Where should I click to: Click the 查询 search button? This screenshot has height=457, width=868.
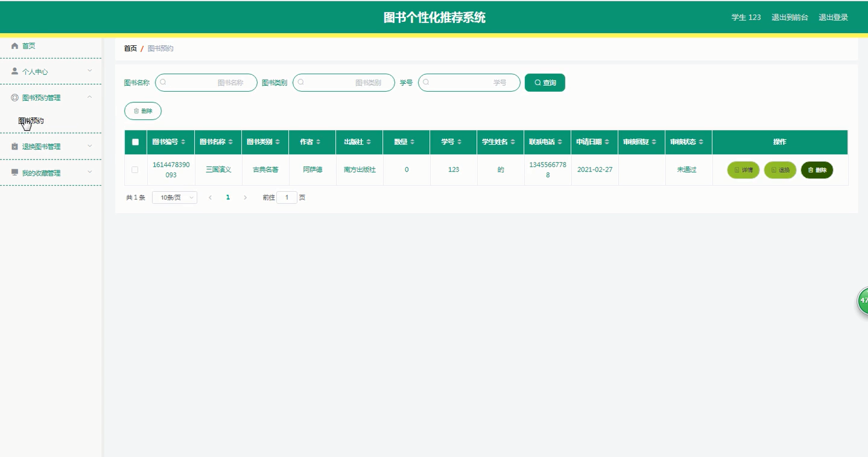[545, 83]
